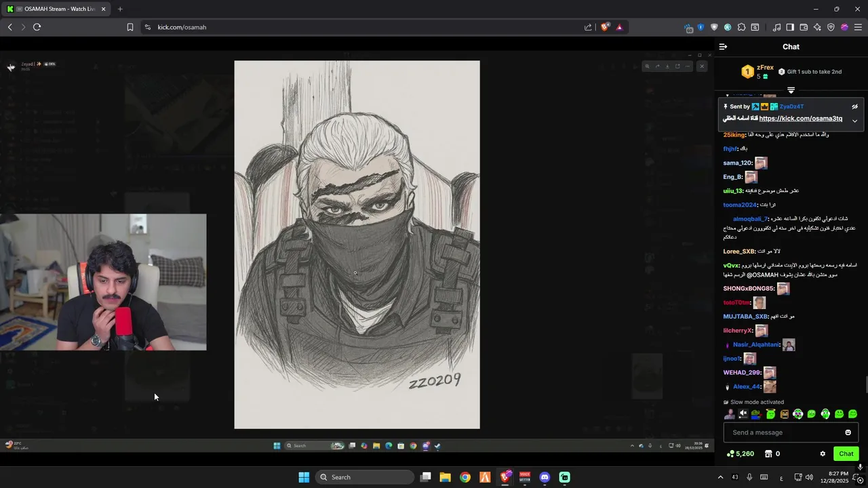Reload the page in the browser
The height and width of the screenshot is (488, 868).
37,27
